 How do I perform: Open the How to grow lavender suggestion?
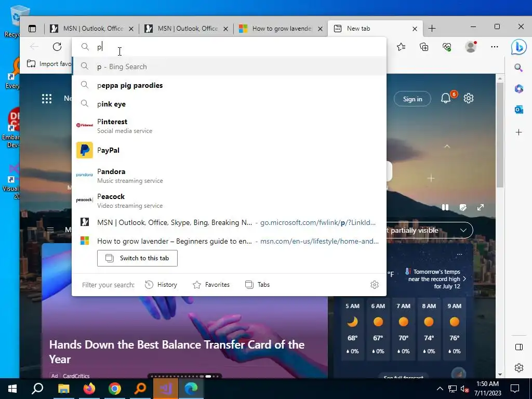(x=229, y=241)
